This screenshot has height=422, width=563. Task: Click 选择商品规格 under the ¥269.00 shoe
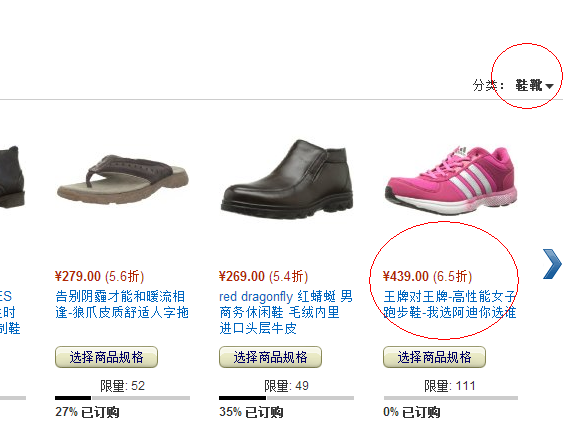point(270,357)
